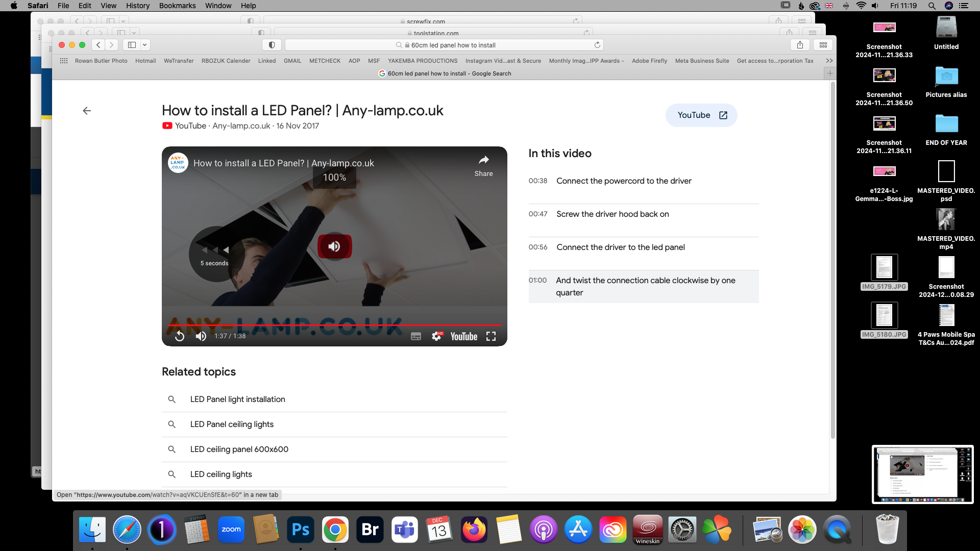
Task: Click the Safari share toolbar icon
Action: click(800, 45)
